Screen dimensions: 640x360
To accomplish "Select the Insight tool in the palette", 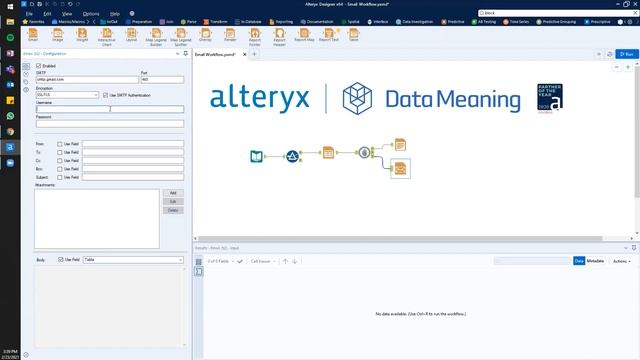I will [x=82, y=35].
